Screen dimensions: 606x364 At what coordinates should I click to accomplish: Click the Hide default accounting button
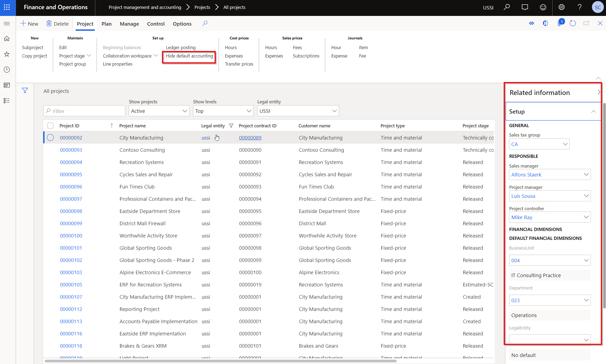(x=189, y=56)
